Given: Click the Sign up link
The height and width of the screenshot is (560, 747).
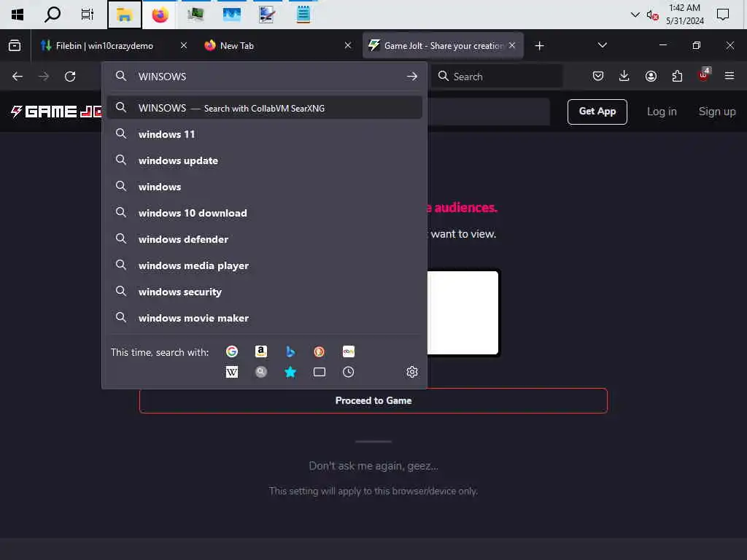Looking at the screenshot, I should [716, 112].
